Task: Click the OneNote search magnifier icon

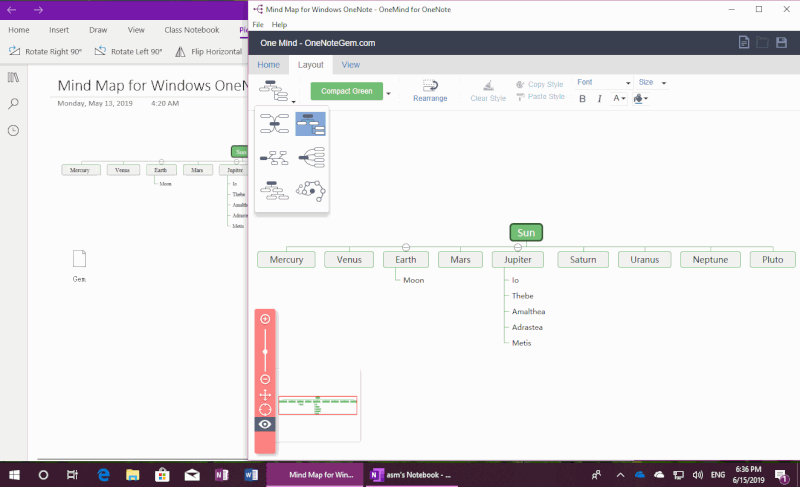Action: coord(13,104)
